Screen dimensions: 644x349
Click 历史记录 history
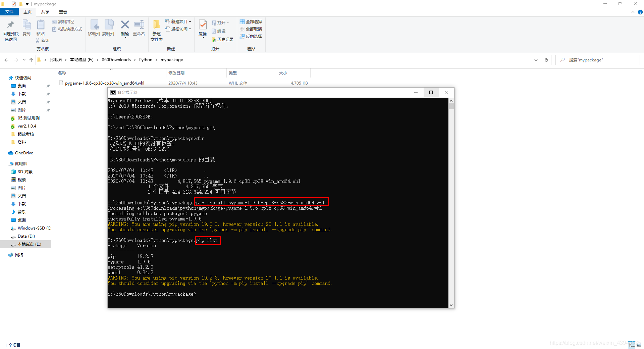223,40
